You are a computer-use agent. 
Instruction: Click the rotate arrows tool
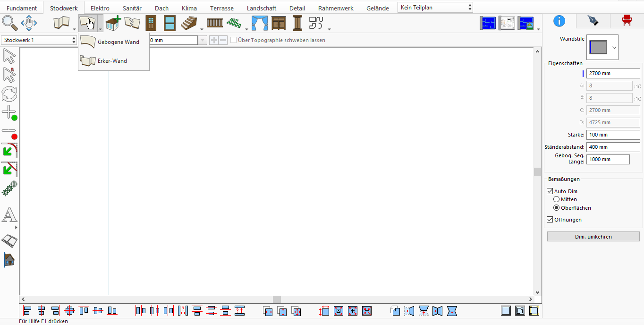pyautogui.click(x=9, y=93)
